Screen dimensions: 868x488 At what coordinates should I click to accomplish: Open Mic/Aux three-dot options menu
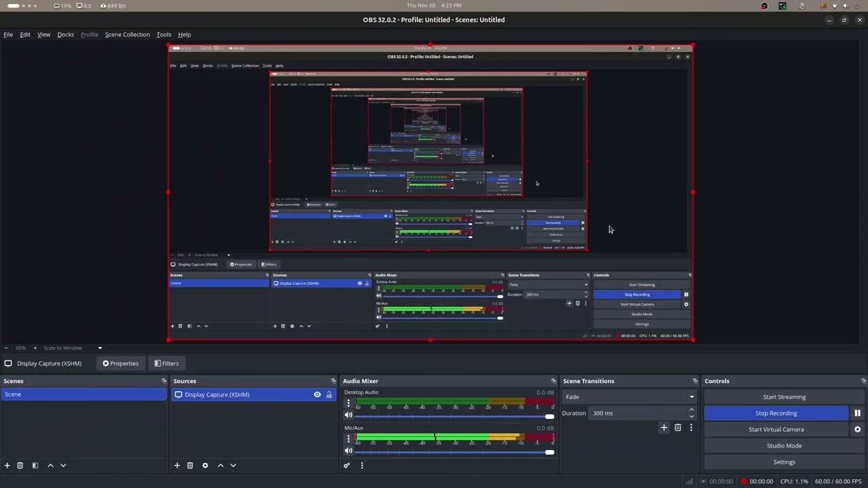point(349,439)
